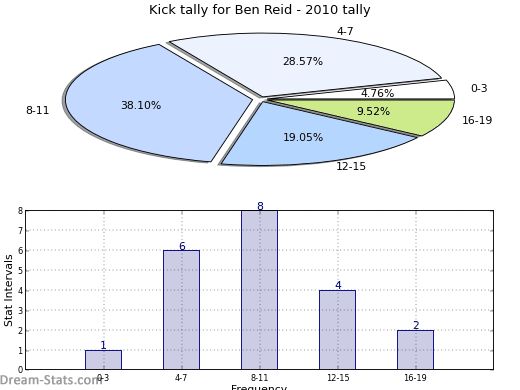Click the smallest bar with value 1
520x390 pixels.
pyautogui.click(x=103, y=360)
